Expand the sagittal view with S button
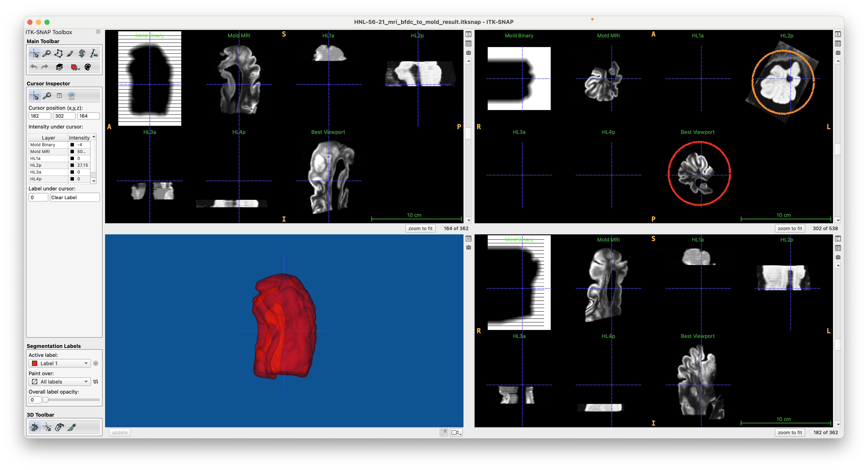The image size is (868, 470). point(468,34)
